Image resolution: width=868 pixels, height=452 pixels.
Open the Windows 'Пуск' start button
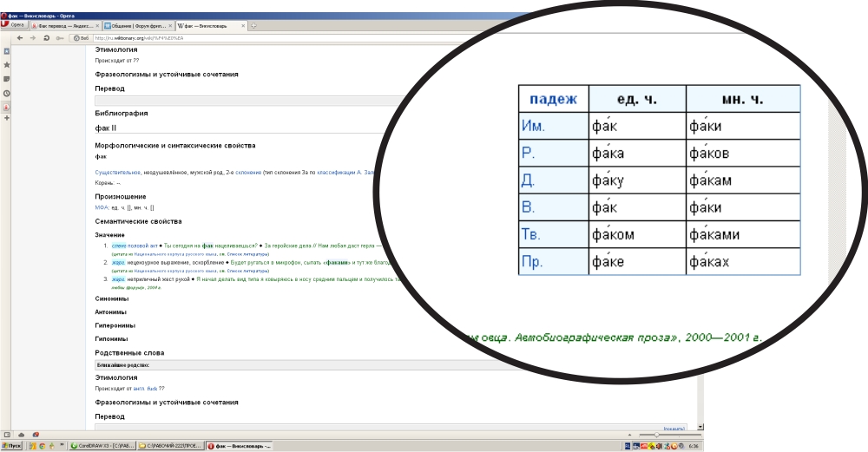click(11, 446)
